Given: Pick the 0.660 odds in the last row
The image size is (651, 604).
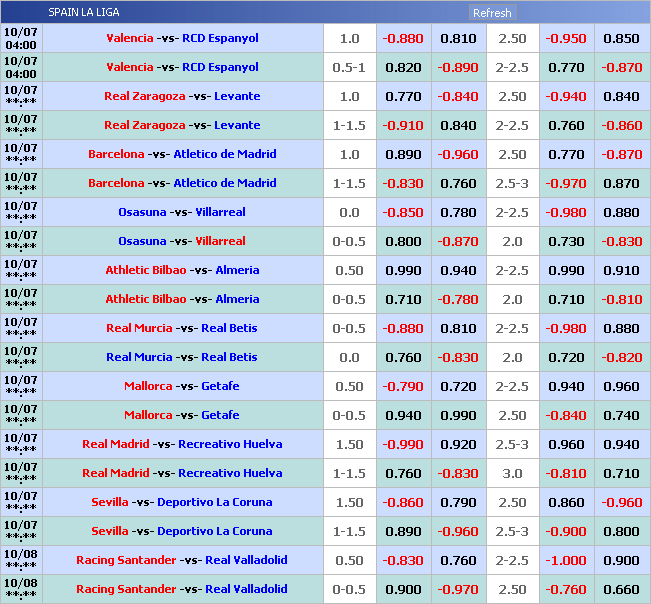Looking at the screenshot, I should 621,589.
